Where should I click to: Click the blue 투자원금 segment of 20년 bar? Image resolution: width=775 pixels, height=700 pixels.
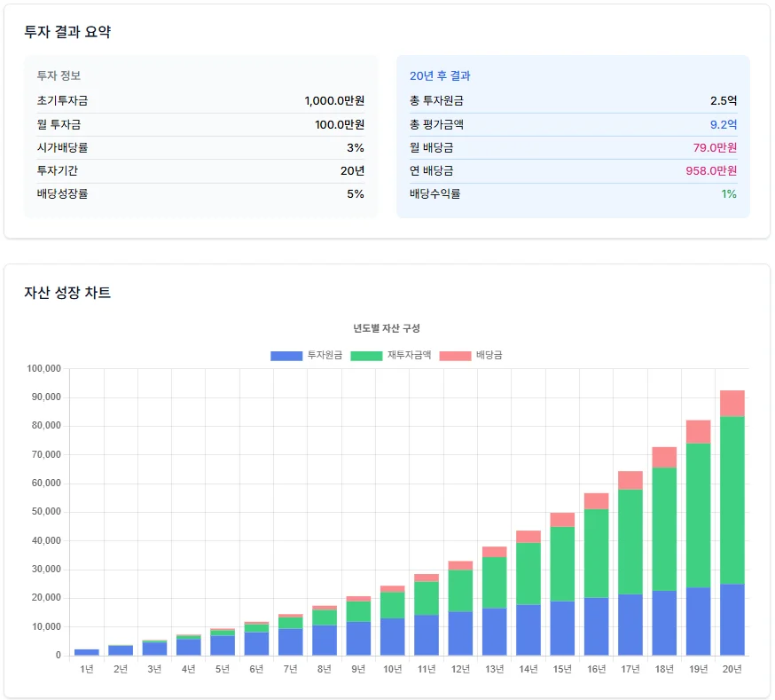[x=732, y=619]
